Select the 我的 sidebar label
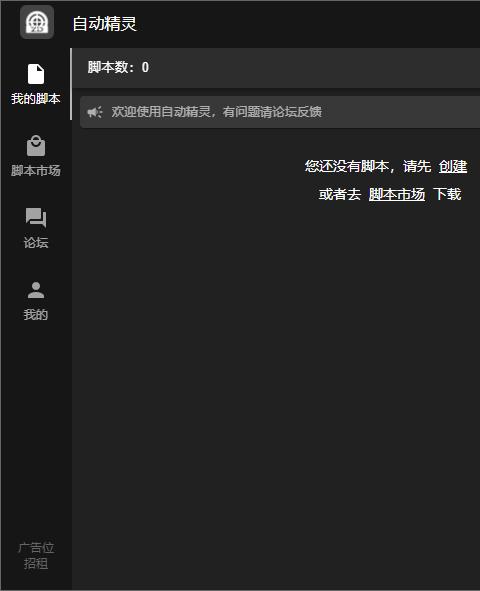The width and height of the screenshot is (480, 591). pos(36,314)
